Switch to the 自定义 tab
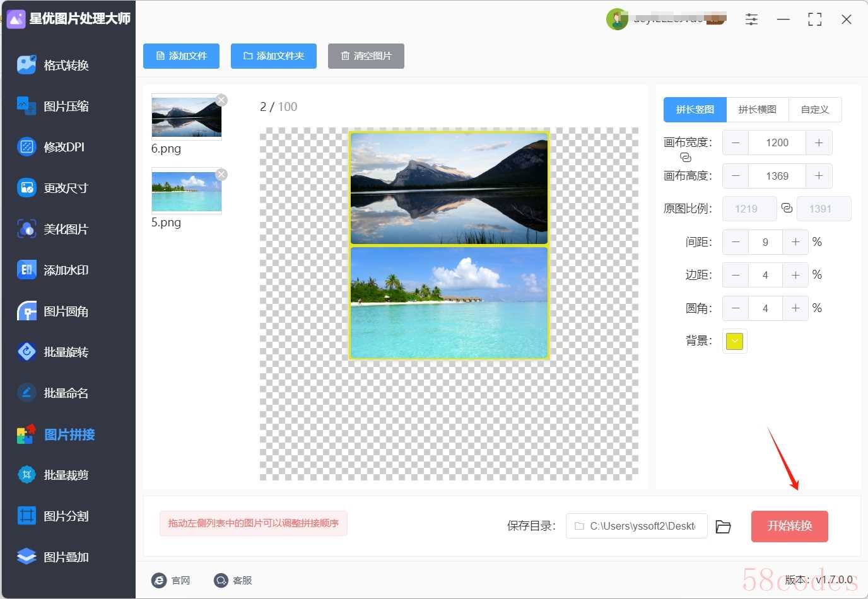Screen dimensions: 868x599 point(815,110)
